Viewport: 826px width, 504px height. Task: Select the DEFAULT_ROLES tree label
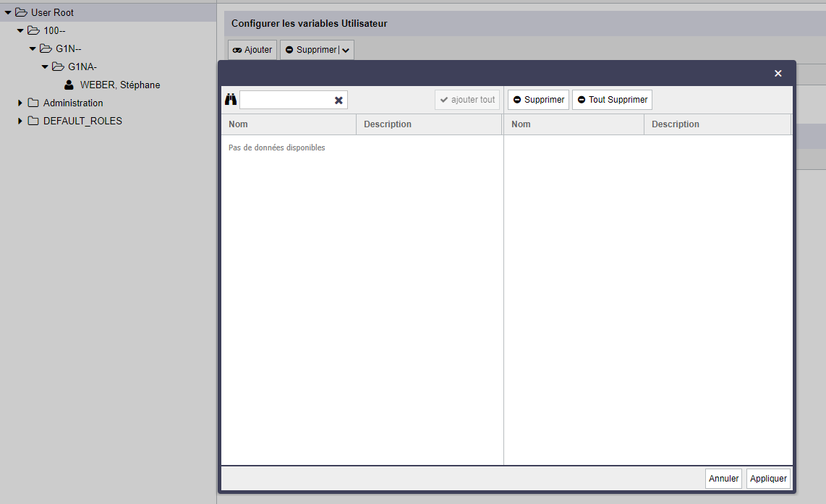82,121
